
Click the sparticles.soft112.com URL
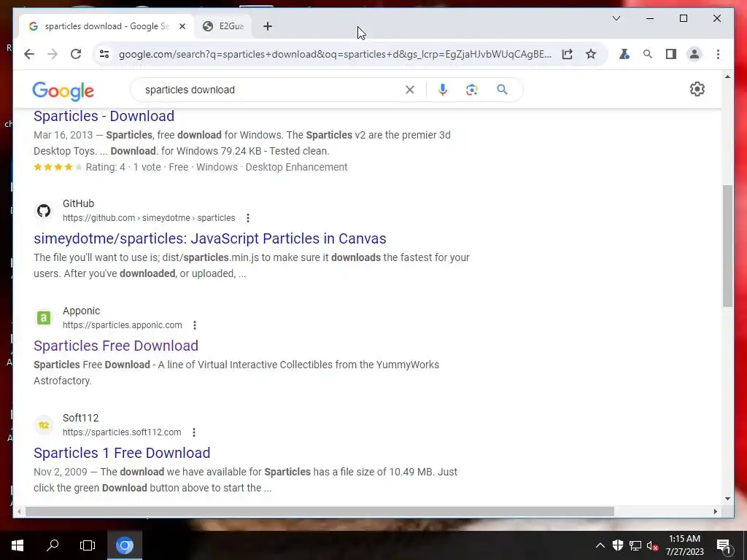pos(122,432)
